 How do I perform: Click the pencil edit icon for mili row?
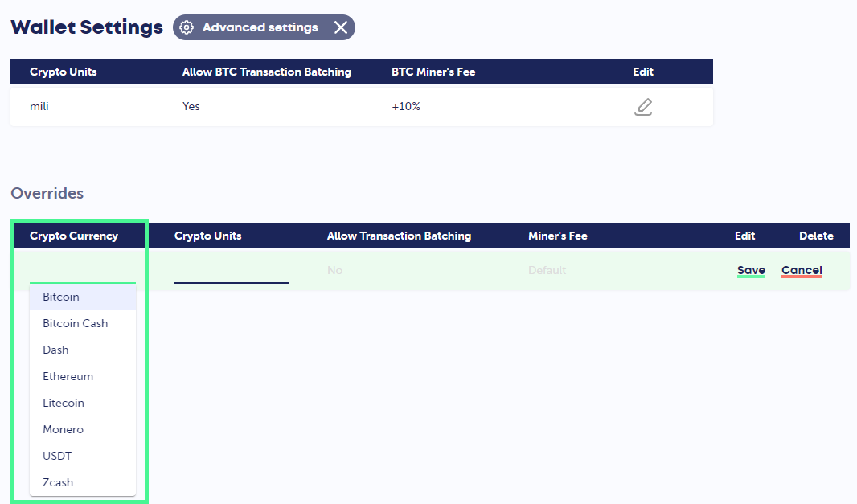[x=642, y=107]
